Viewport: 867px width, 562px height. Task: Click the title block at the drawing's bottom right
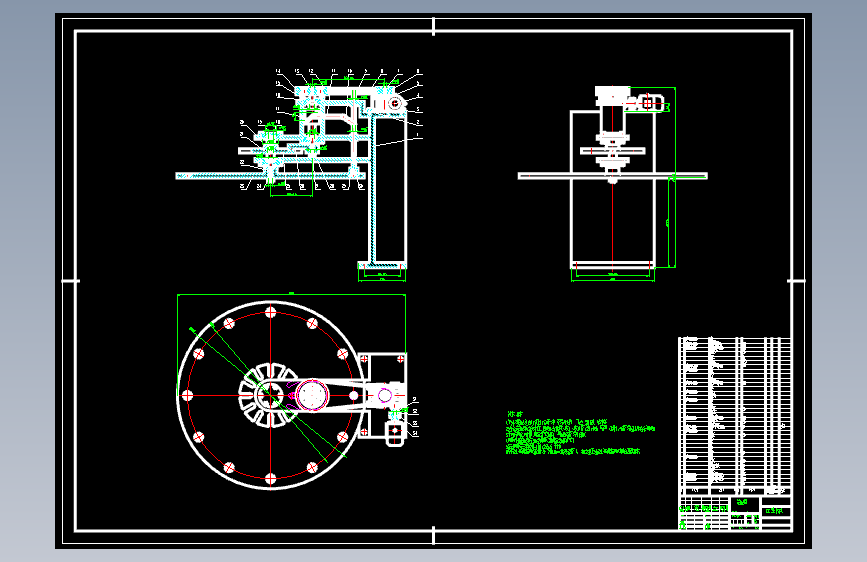(735, 513)
